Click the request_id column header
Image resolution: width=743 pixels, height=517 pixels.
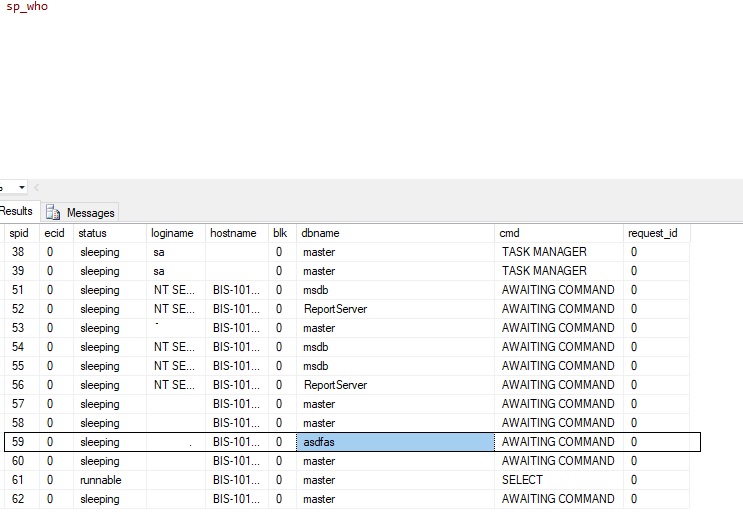pos(652,233)
